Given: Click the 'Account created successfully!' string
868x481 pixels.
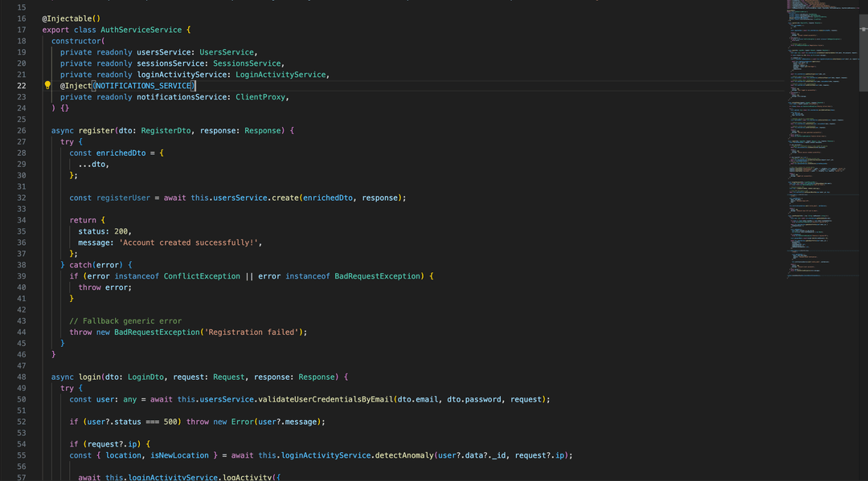Looking at the screenshot, I should point(188,243).
